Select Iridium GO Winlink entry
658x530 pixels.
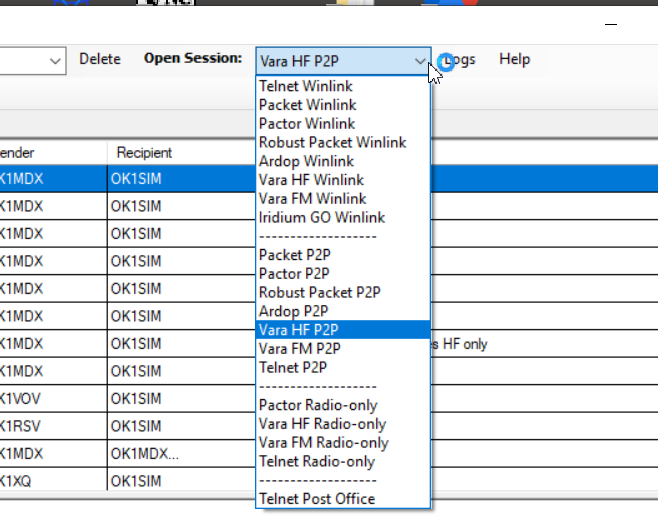click(x=343, y=217)
